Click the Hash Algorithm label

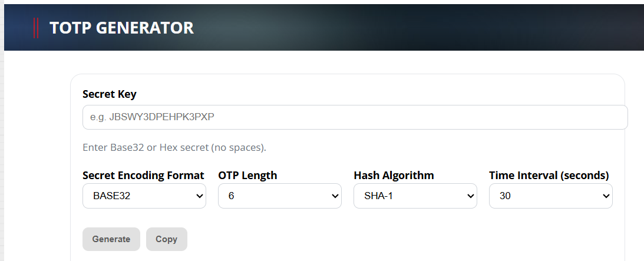[394, 175]
